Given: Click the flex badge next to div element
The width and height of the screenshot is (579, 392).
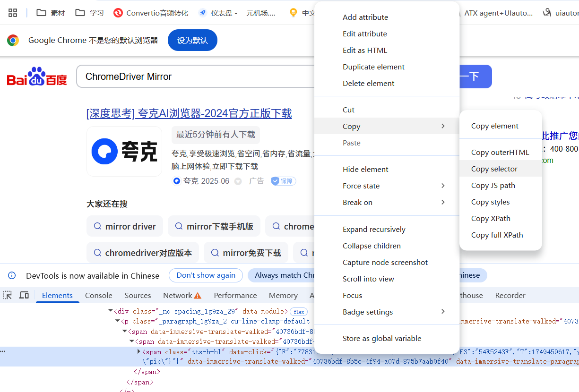Looking at the screenshot, I should click(298, 312).
